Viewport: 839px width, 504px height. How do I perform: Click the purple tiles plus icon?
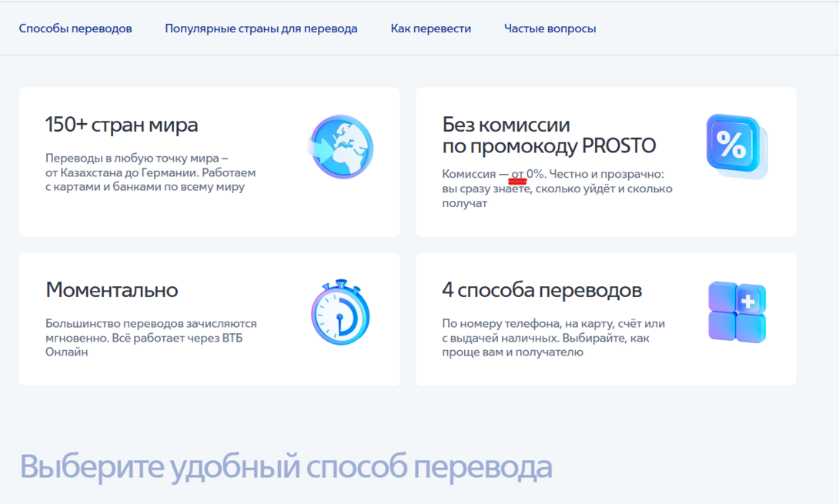pyautogui.click(x=737, y=312)
